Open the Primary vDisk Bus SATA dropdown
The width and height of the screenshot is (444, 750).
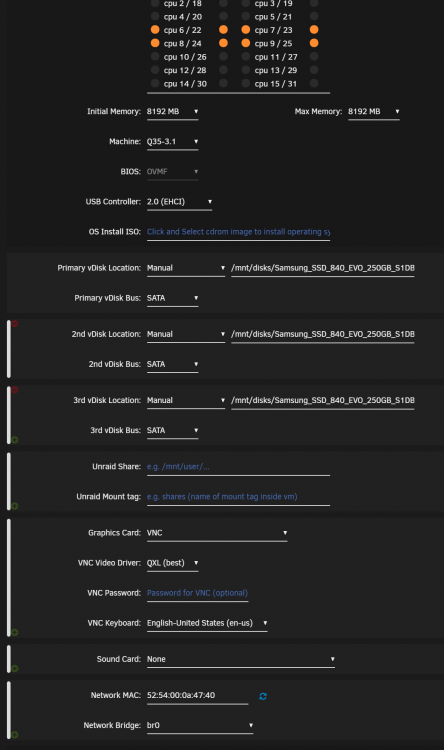(172, 298)
